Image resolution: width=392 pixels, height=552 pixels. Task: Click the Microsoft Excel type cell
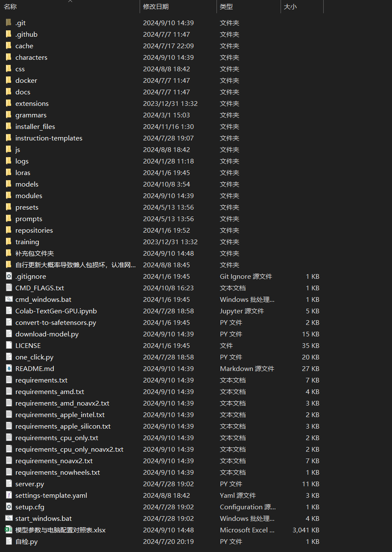(x=247, y=530)
